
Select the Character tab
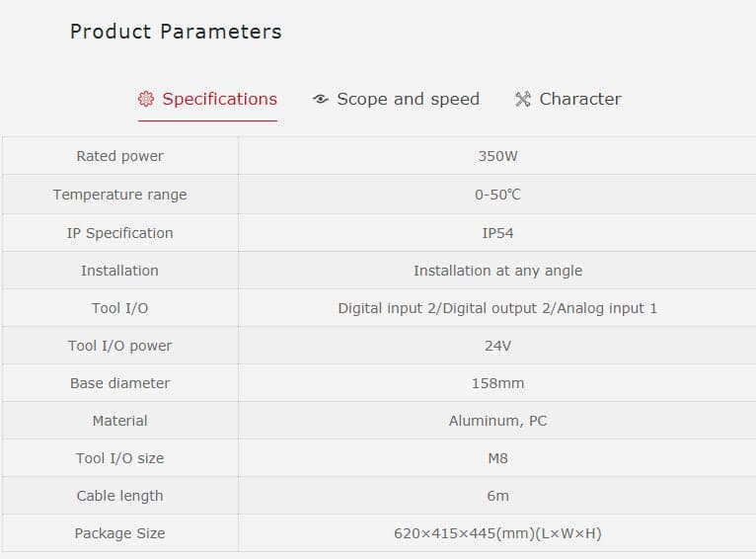tap(580, 99)
